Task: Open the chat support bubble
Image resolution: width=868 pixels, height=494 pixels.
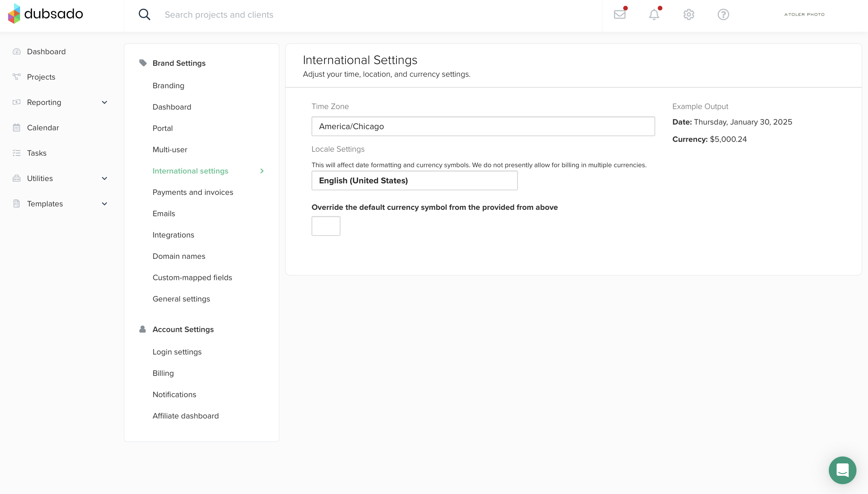Action: pos(842,470)
